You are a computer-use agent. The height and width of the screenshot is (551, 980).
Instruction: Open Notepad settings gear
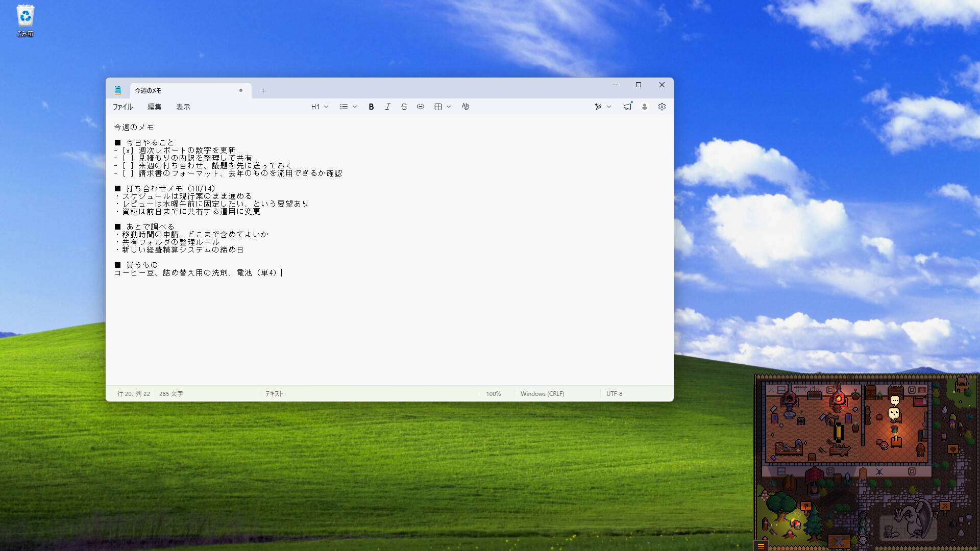click(x=662, y=107)
